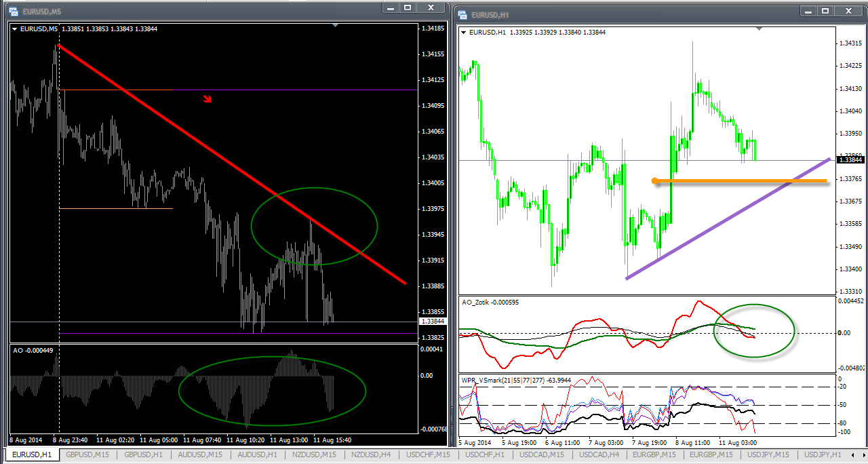Click the 1.33844 price marker on M5 scale

[x=432, y=322]
